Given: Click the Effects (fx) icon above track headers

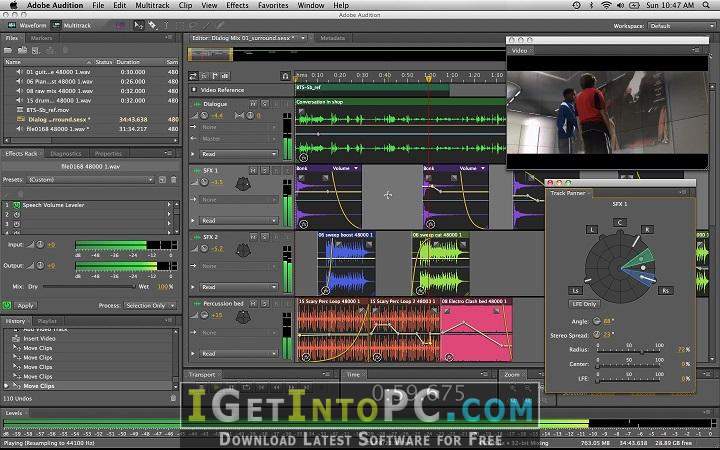Looking at the screenshot, I should coord(204,76).
